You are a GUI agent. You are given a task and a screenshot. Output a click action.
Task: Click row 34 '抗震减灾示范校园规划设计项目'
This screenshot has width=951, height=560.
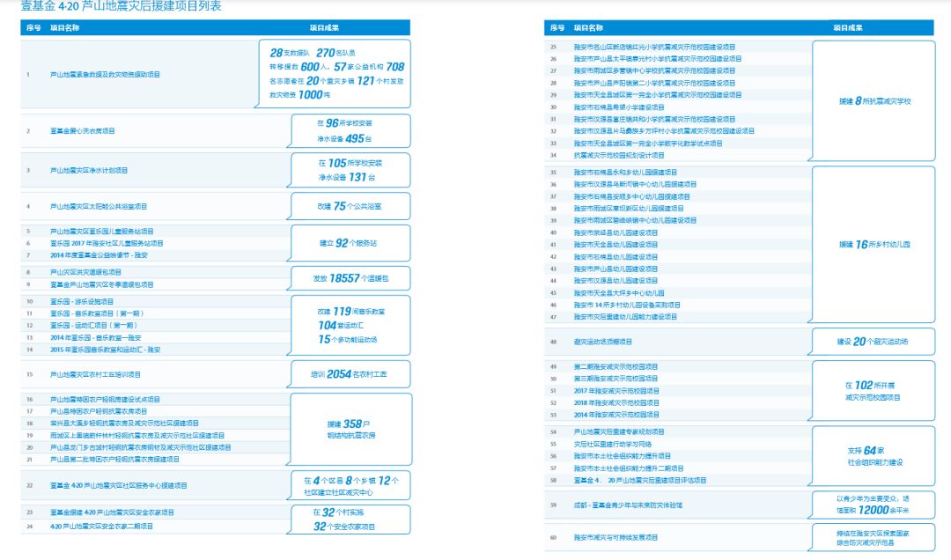coord(619,155)
